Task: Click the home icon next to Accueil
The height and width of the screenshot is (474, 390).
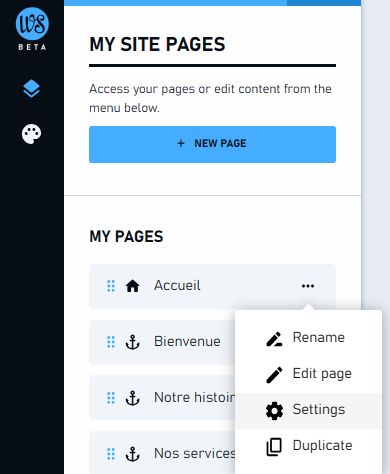Action: coord(132,286)
